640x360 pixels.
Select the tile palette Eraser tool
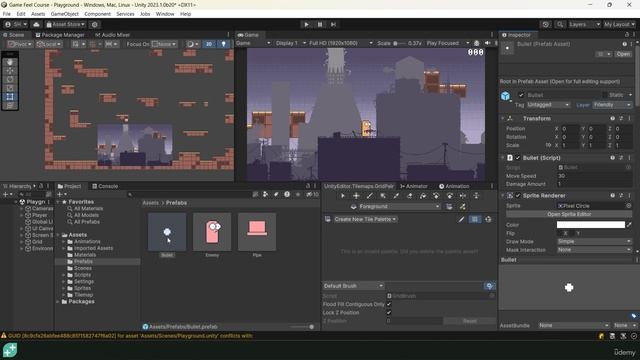pyautogui.click(x=409, y=196)
